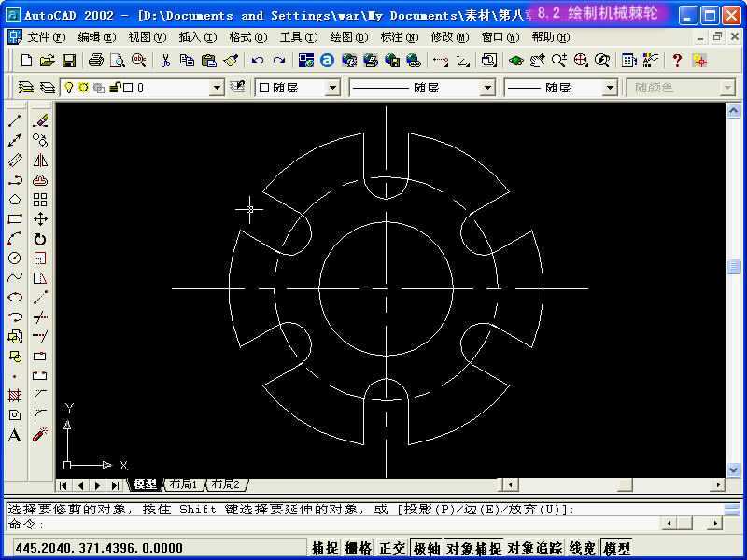The height and width of the screenshot is (560, 747).
Task: Select the Arc draw tool
Action: 15,239
